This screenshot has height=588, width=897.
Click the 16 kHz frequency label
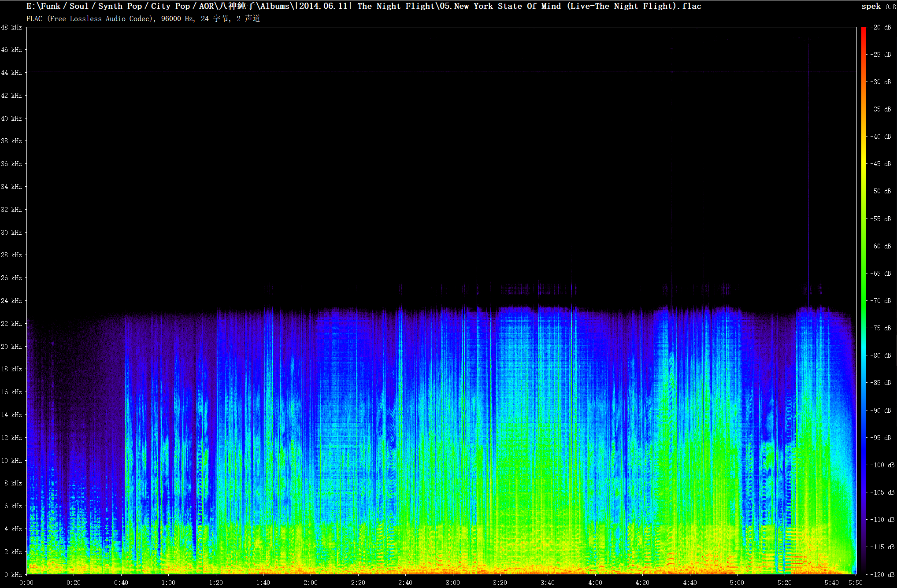pos(11,392)
